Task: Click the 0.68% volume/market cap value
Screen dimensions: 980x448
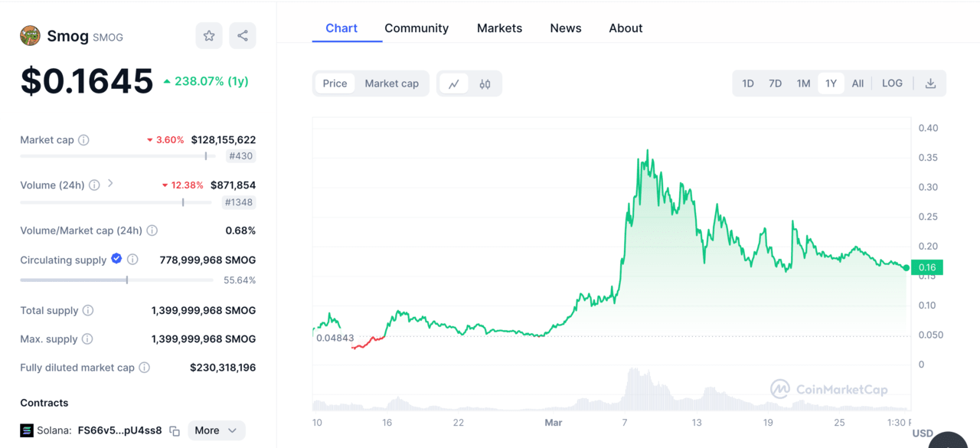Action: point(240,231)
